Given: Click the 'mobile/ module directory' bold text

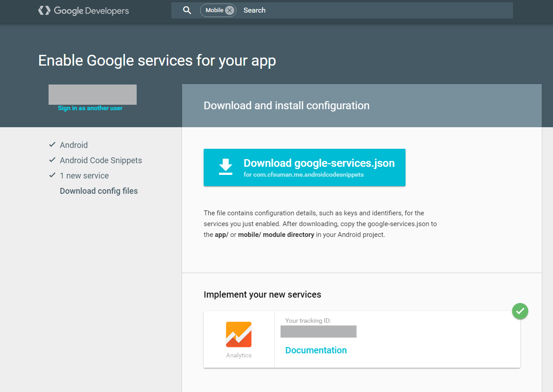Looking at the screenshot, I should click(x=276, y=235).
